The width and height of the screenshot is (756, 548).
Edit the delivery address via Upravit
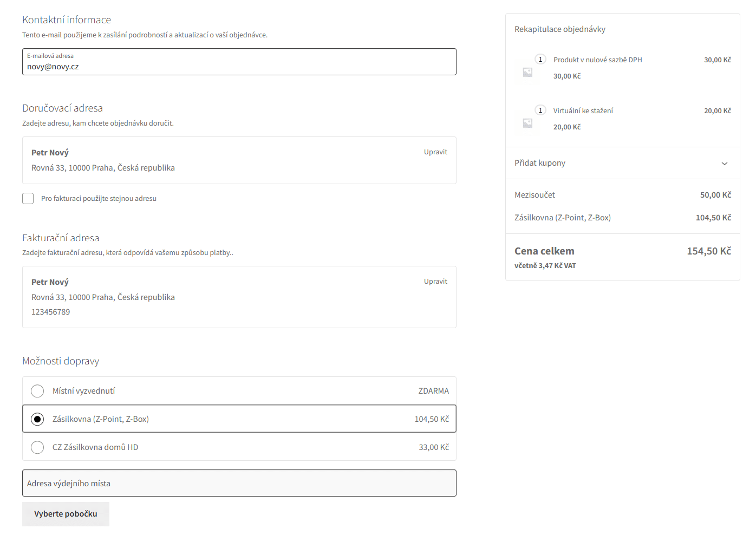[x=435, y=152]
